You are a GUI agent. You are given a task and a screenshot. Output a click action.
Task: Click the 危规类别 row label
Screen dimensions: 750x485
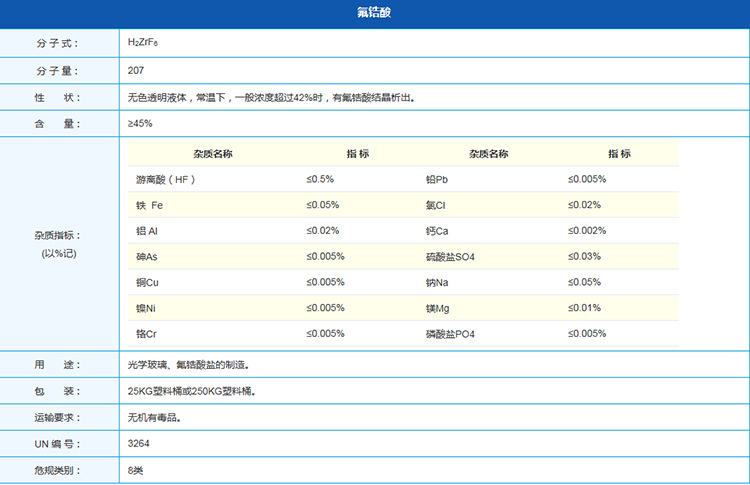(57, 471)
